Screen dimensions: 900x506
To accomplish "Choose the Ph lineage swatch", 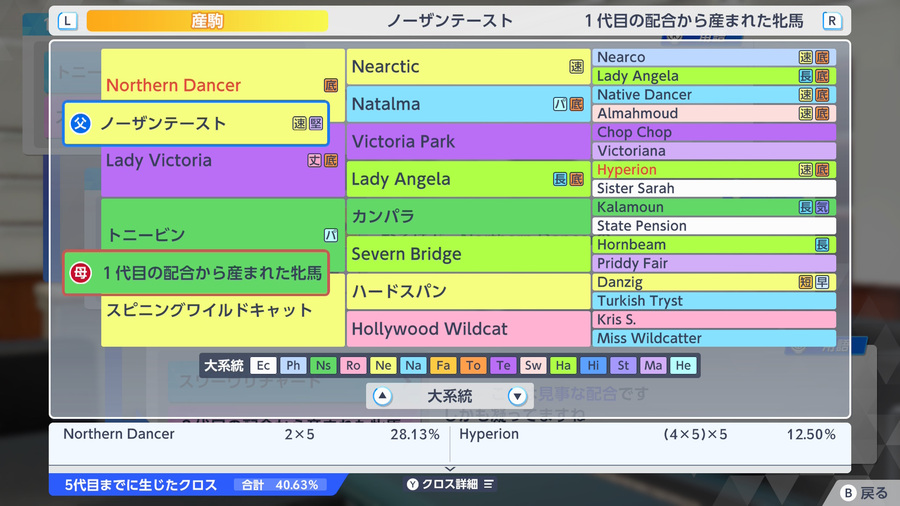I will [x=293, y=365].
